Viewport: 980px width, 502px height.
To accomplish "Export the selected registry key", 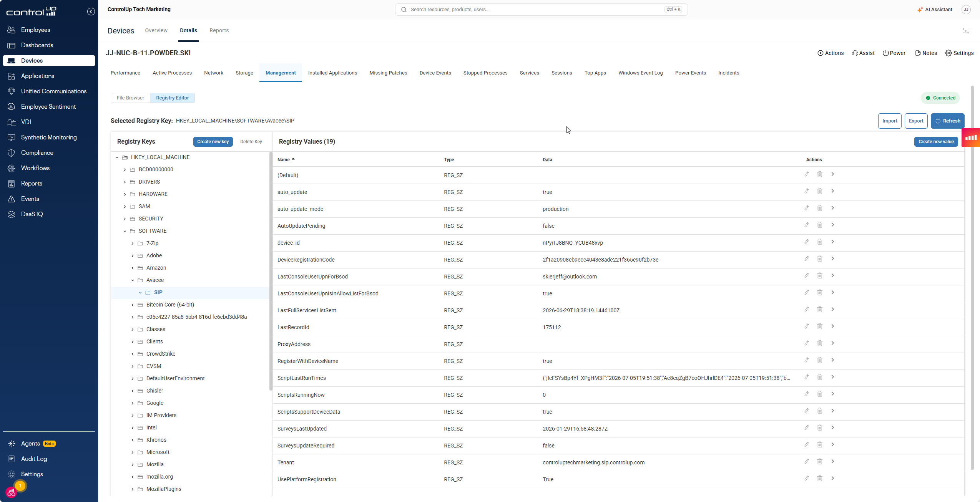I will click(916, 121).
